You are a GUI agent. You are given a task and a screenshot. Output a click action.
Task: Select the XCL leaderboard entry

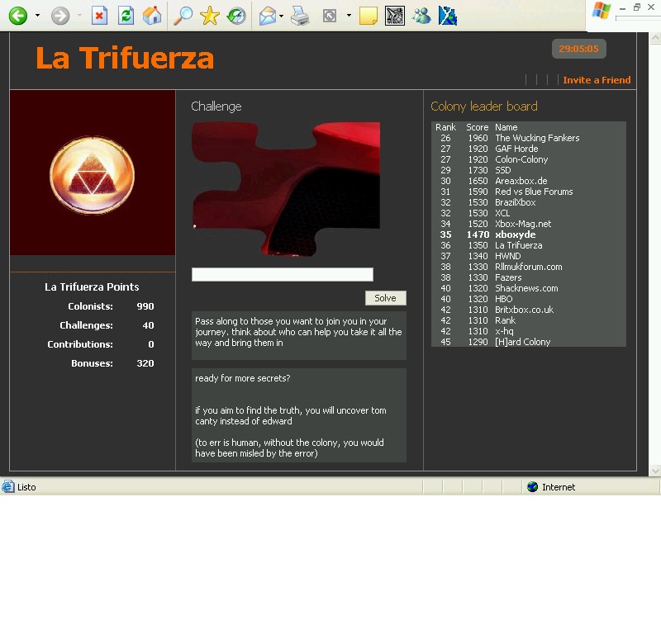pos(529,213)
